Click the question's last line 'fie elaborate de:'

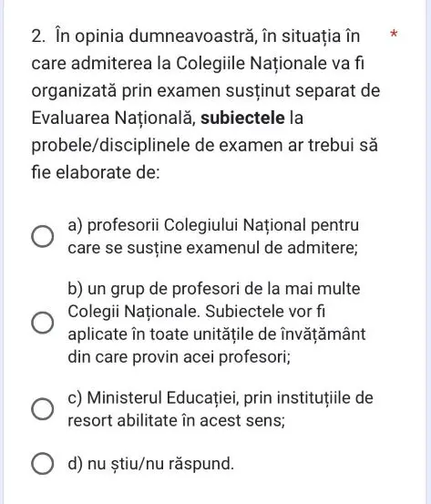point(96,172)
